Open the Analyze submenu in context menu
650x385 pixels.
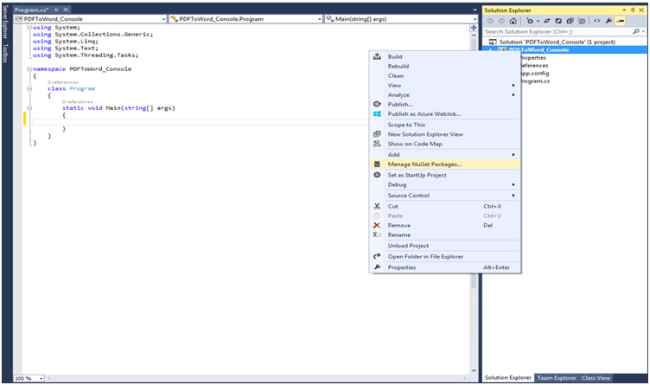tap(445, 95)
